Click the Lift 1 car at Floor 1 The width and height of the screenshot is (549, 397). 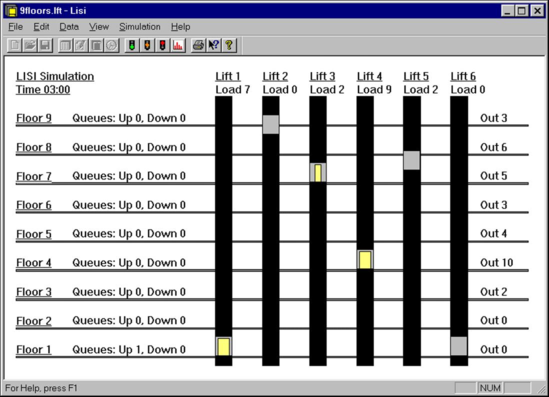[223, 347]
